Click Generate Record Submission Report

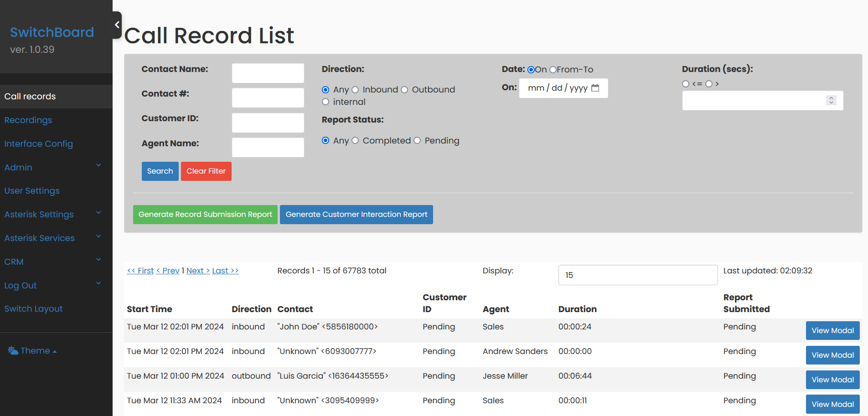pyautogui.click(x=205, y=215)
